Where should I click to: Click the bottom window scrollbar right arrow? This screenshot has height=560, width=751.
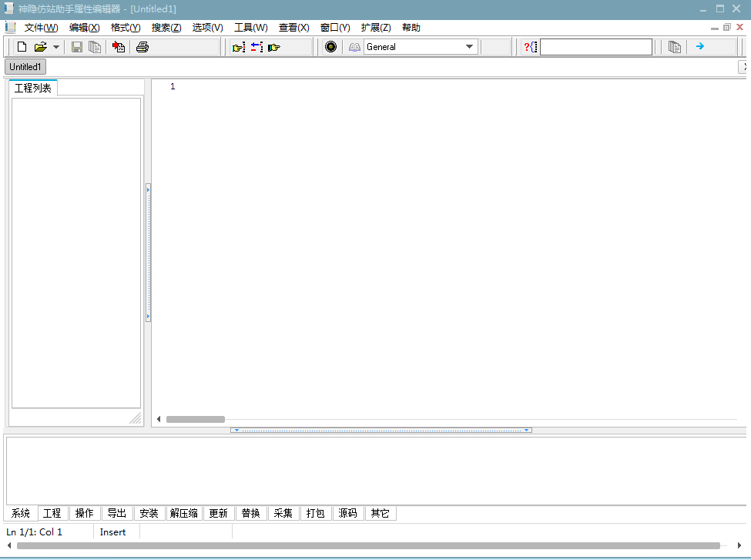pyautogui.click(x=739, y=545)
